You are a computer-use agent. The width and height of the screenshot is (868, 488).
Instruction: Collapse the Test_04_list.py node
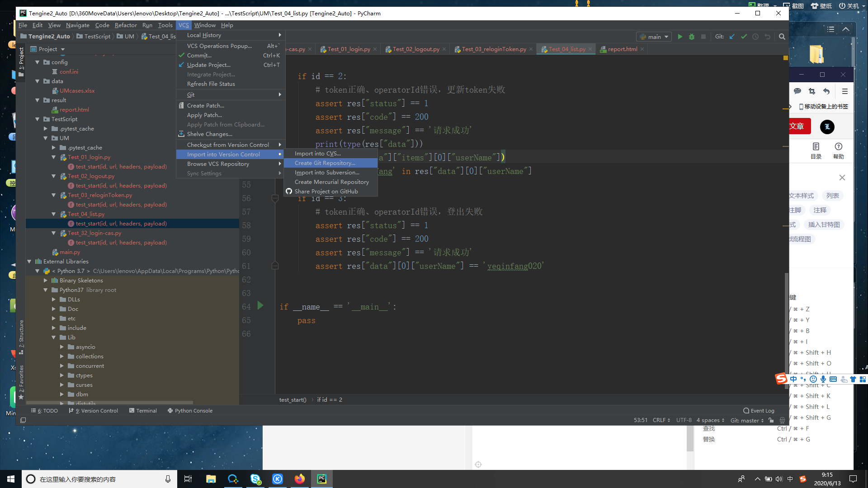[x=54, y=214]
